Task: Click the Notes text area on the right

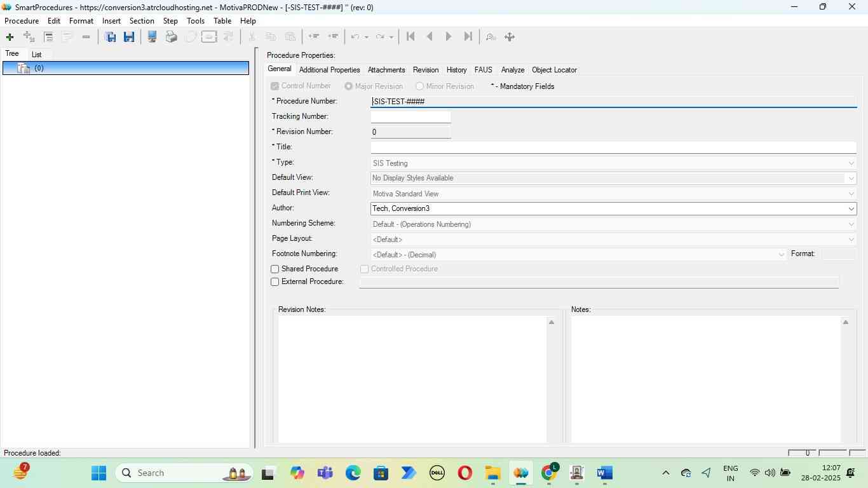Action: [x=705, y=379]
